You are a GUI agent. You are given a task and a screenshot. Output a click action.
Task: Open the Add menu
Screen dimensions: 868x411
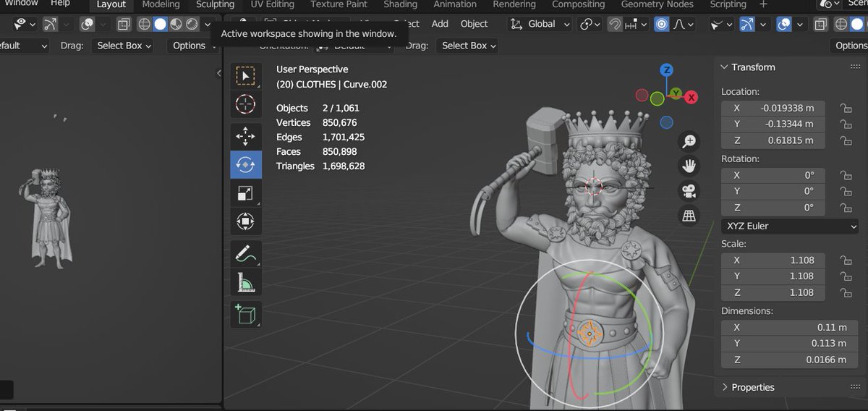[x=440, y=24]
